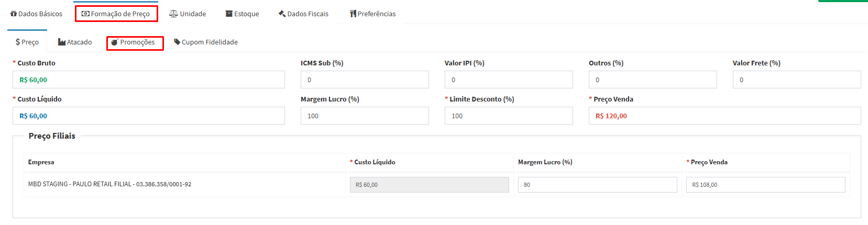
Task: Click the tag icon for Cupom Fidelidade
Action: click(x=177, y=42)
